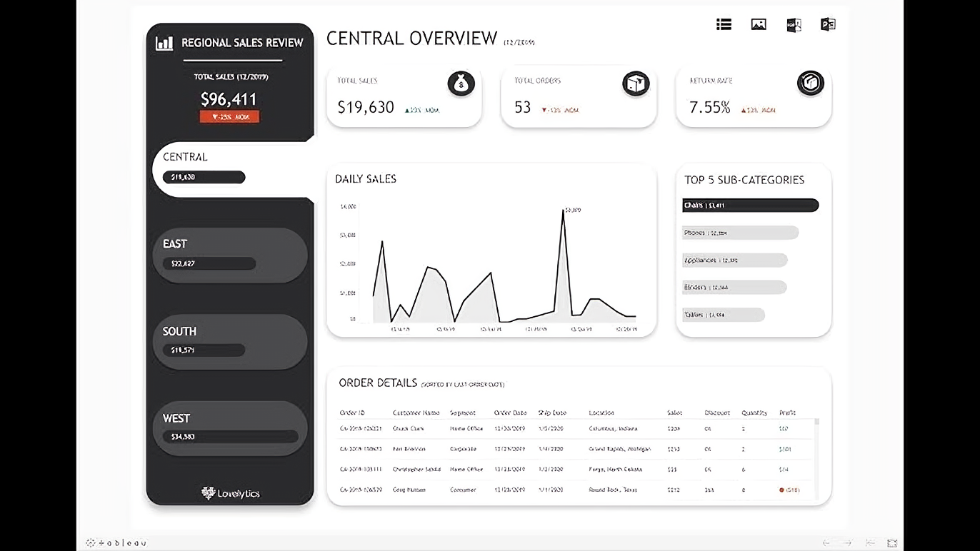
Task: Click the bar chart icon beside Regional Sales Review
Action: (164, 43)
